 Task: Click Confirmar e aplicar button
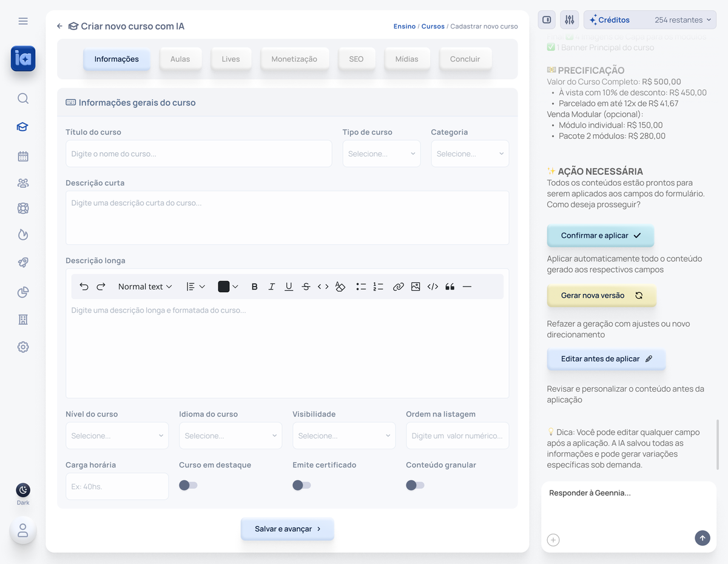[x=600, y=235]
